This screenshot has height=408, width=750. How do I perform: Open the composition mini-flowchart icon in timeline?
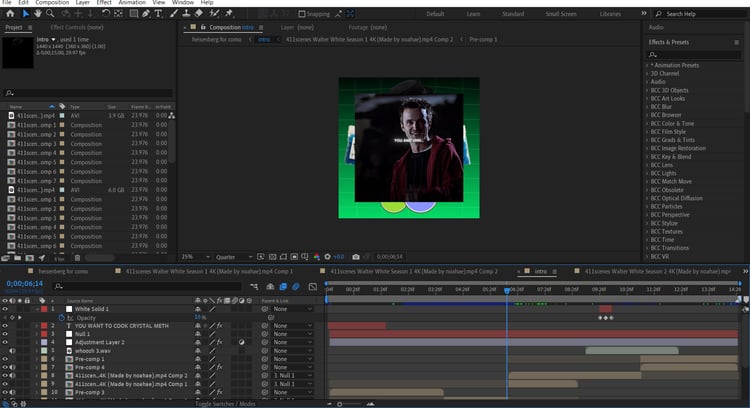pos(254,287)
